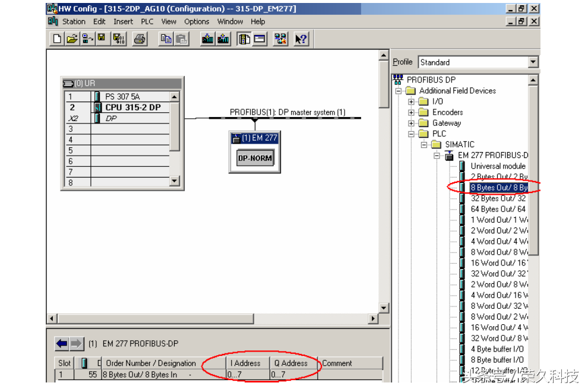This screenshot has width=588, height=389.
Task: Click the Download to Module icon
Action: point(207,40)
